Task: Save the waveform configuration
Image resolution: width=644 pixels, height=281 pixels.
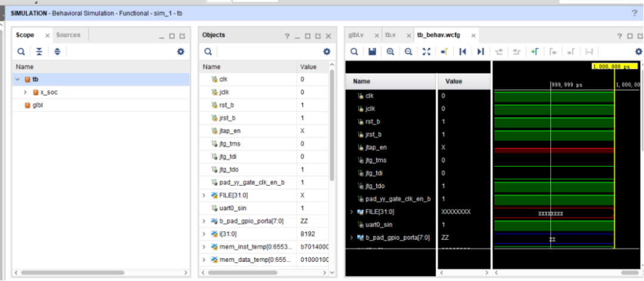Action: tap(373, 51)
